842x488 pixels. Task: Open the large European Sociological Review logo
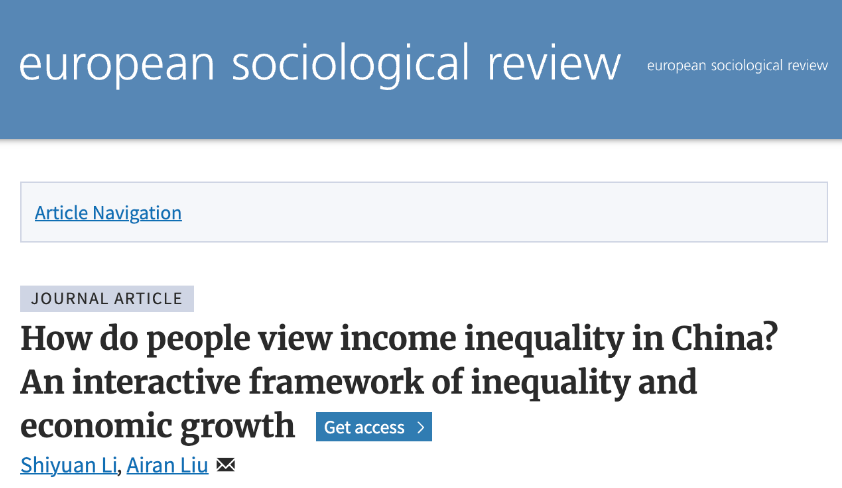coord(320,64)
